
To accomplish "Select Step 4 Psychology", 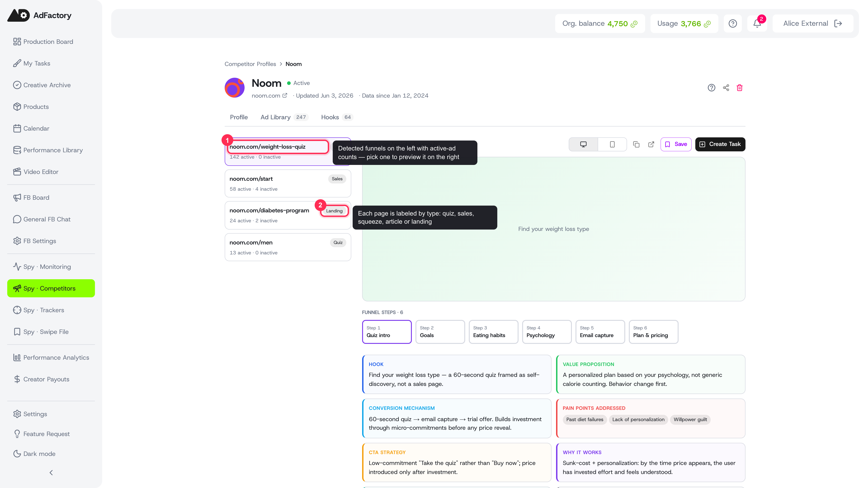I will click(x=547, y=332).
